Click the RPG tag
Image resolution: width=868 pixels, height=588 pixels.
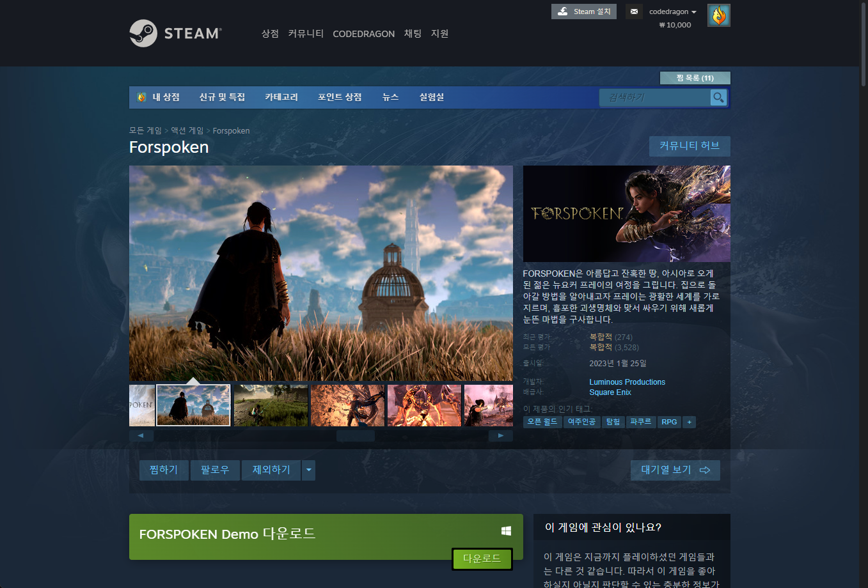coord(669,422)
